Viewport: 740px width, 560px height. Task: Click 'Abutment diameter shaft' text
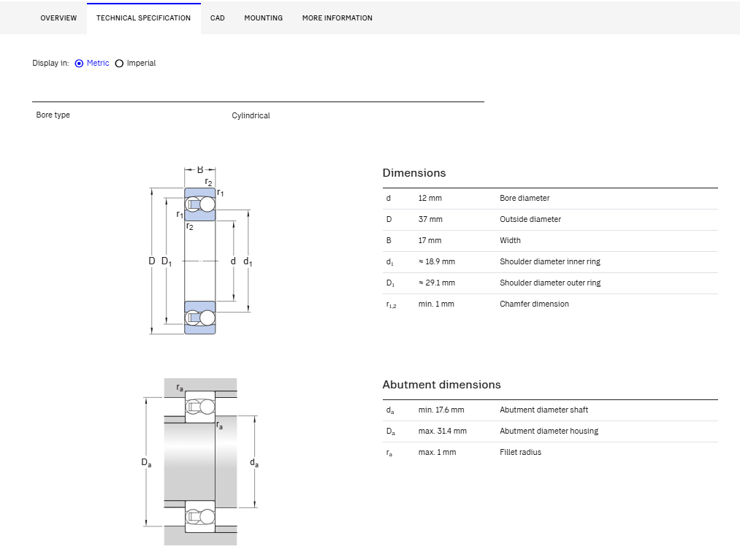coord(543,410)
